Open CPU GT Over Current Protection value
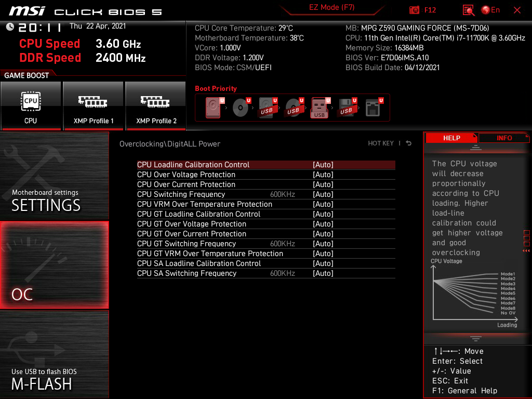 [x=323, y=233]
